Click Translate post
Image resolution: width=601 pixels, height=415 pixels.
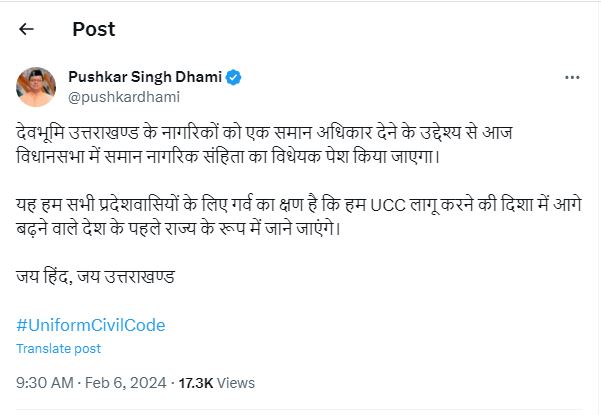59,348
